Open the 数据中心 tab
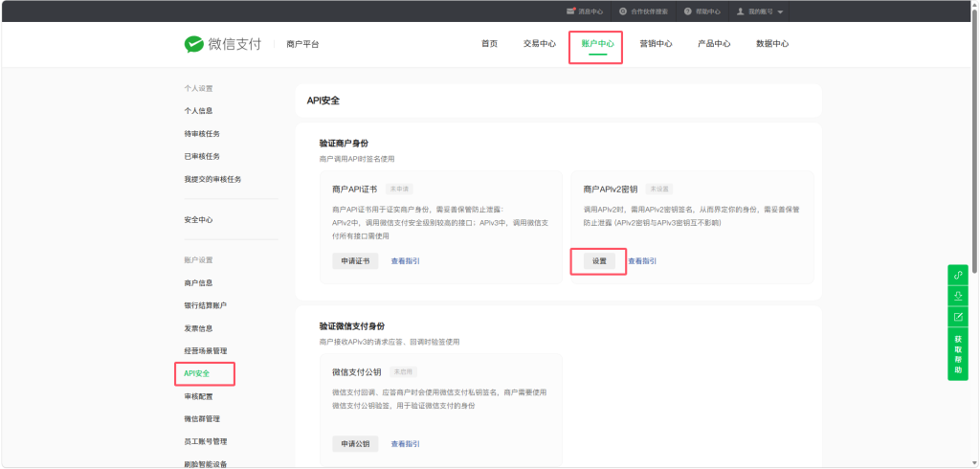The image size is (980, 469). [x=772, y=44]
